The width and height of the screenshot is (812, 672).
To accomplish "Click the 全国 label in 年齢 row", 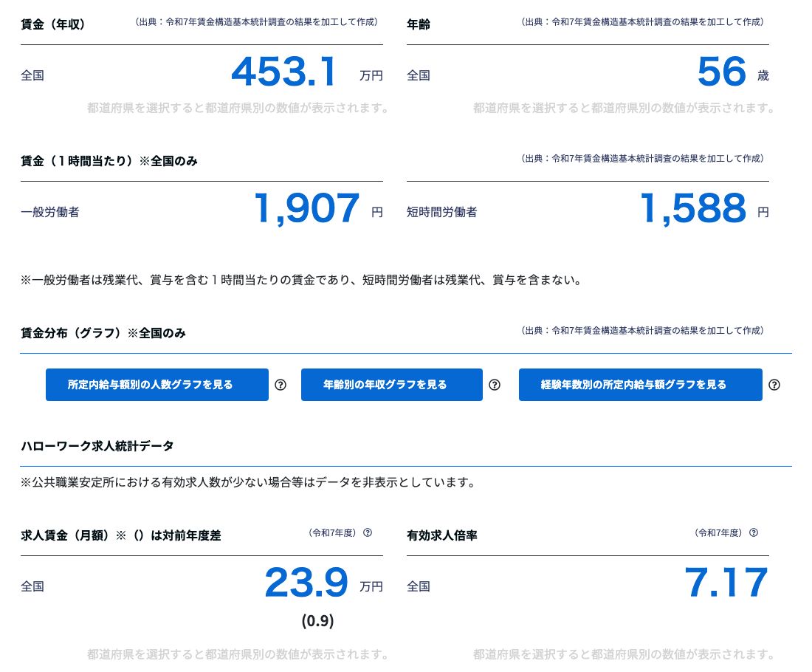I will [419, 75].
